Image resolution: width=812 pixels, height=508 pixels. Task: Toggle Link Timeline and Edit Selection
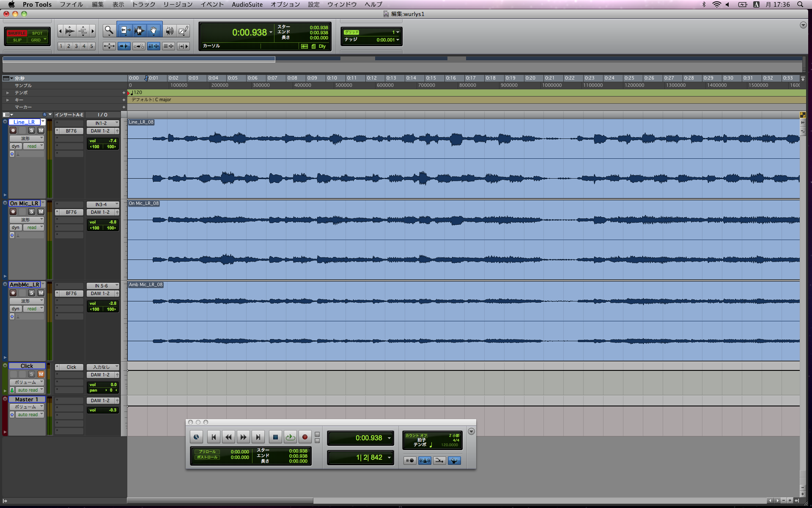[x=154, y=46]
